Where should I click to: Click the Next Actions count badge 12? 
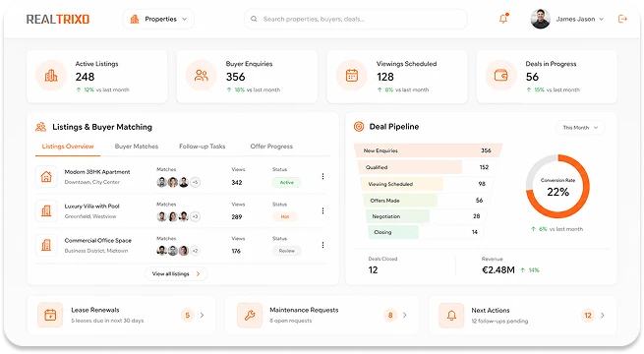(588, 316)
